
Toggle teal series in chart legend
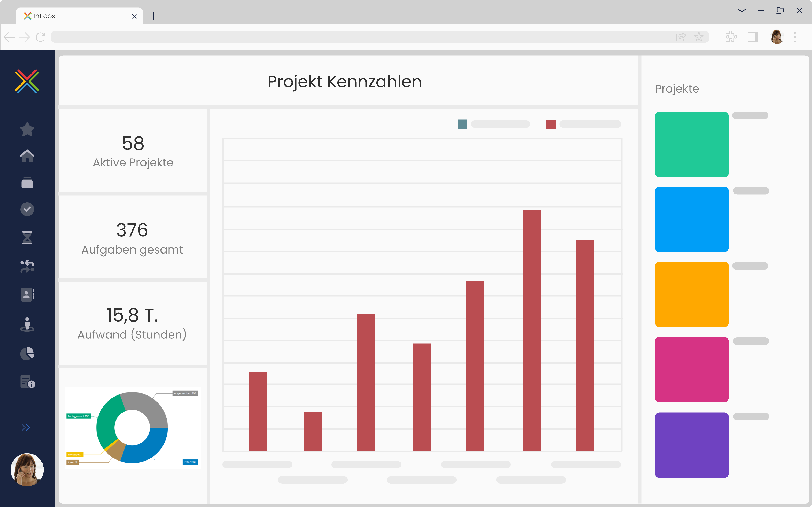(x=462, y=124)
